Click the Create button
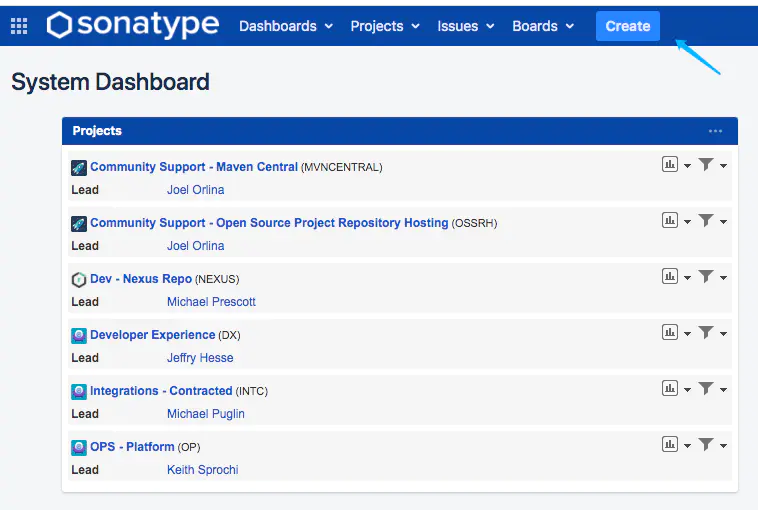Viewport: 758px width, 510px height. [x=627, y=26]
